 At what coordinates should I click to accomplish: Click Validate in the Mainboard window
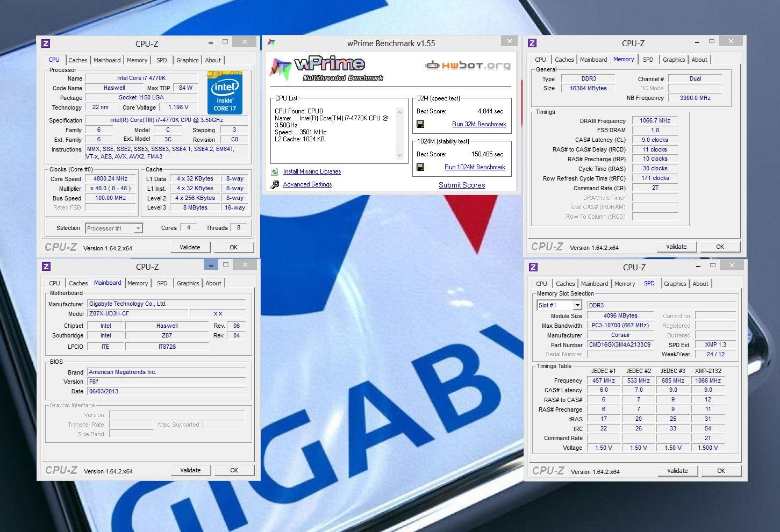(x=190, y=470)
